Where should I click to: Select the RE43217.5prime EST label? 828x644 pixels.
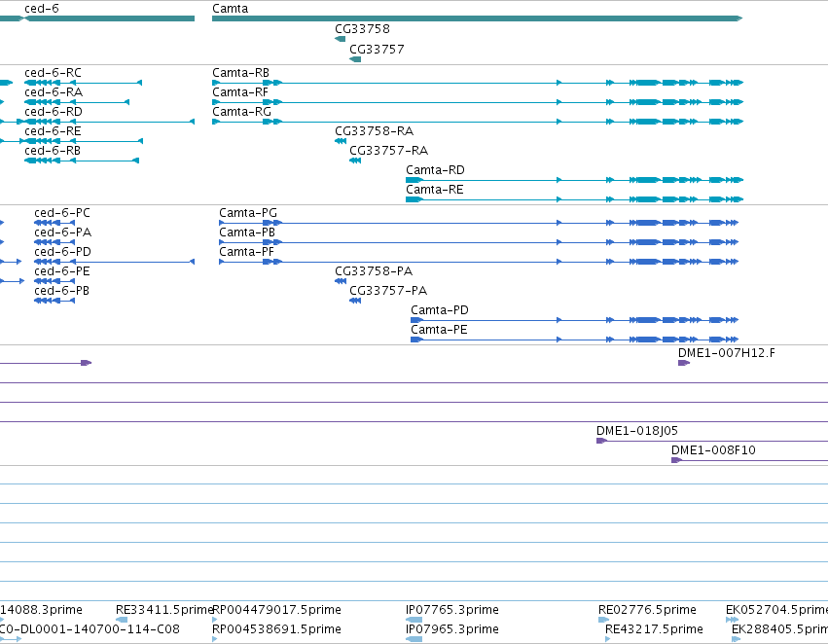[654, 629]
